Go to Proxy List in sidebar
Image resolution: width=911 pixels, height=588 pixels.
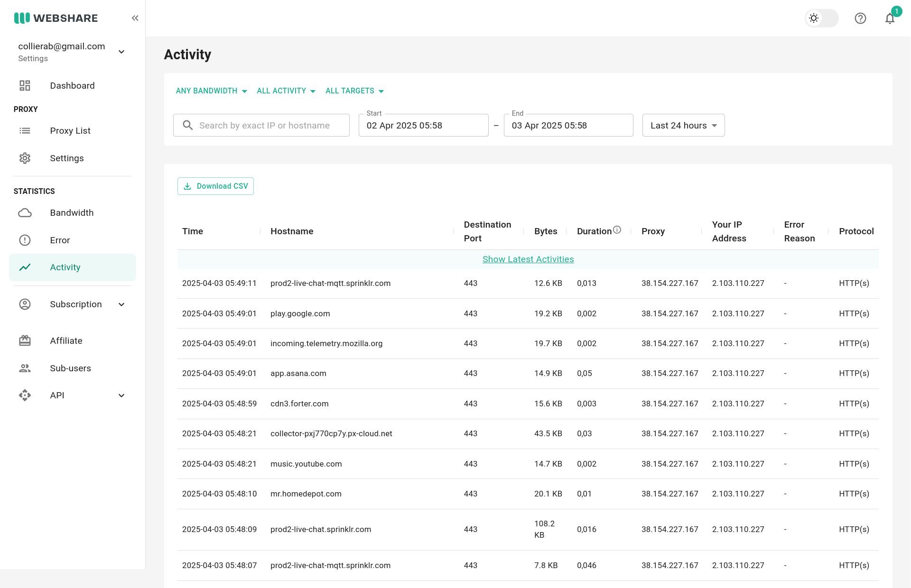click(70, 131)
